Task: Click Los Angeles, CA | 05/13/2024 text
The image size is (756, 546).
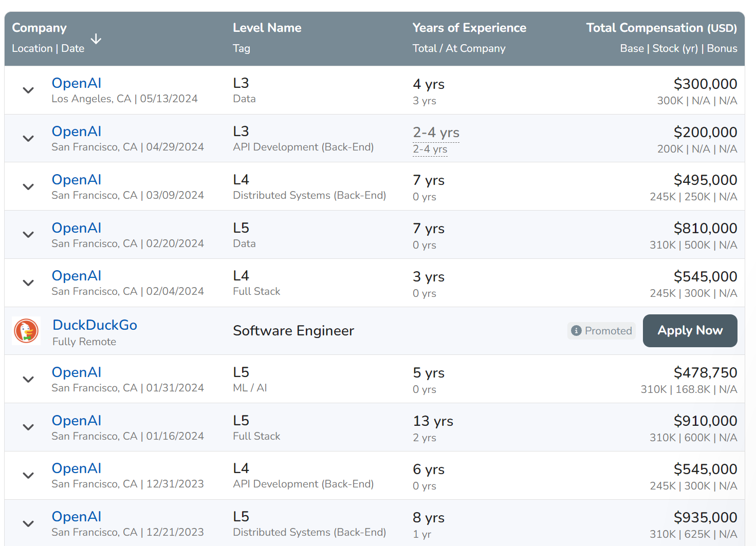Action: tap(124, 99)
